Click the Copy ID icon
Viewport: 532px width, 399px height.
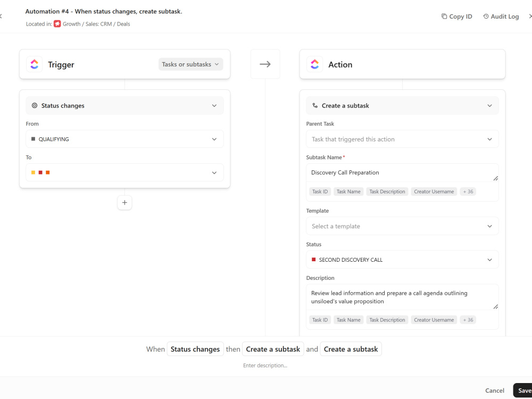444,16
